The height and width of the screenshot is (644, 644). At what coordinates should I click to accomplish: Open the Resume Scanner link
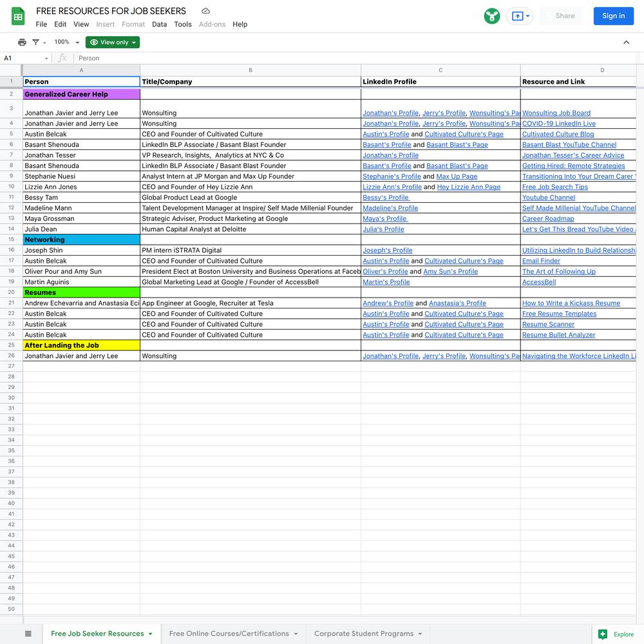click(x=548, y=324)
